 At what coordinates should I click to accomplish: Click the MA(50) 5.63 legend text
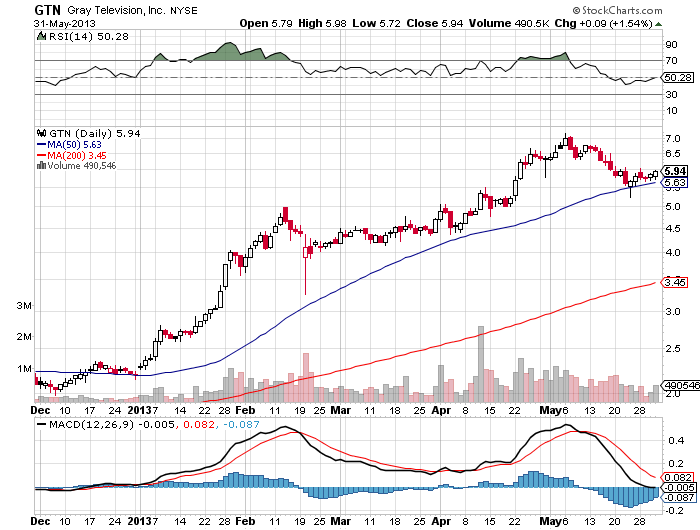tap(75, 145)
